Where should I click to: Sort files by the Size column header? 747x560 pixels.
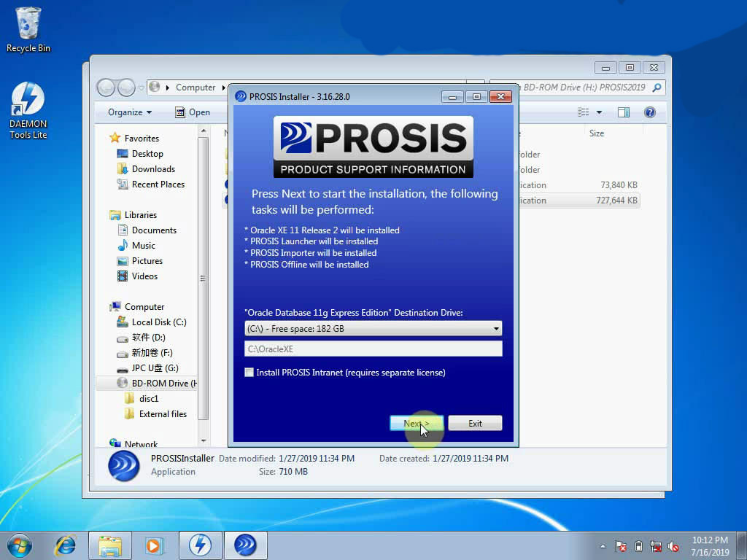click(597, 133)
